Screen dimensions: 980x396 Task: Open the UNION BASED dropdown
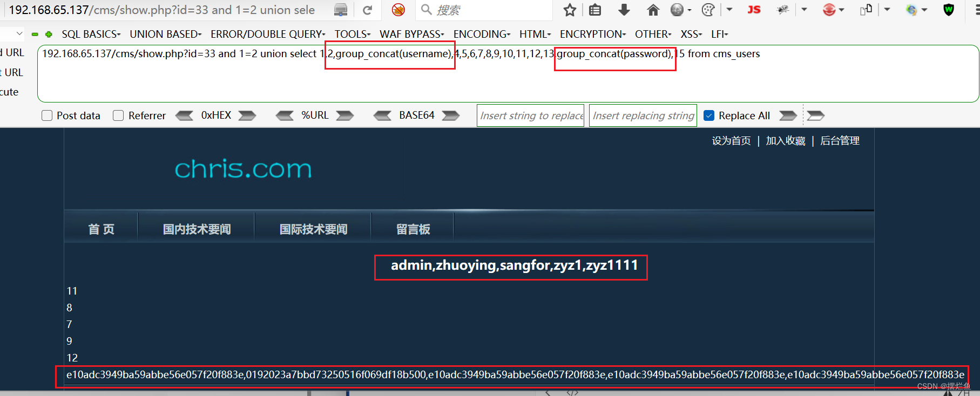point(165,34)
